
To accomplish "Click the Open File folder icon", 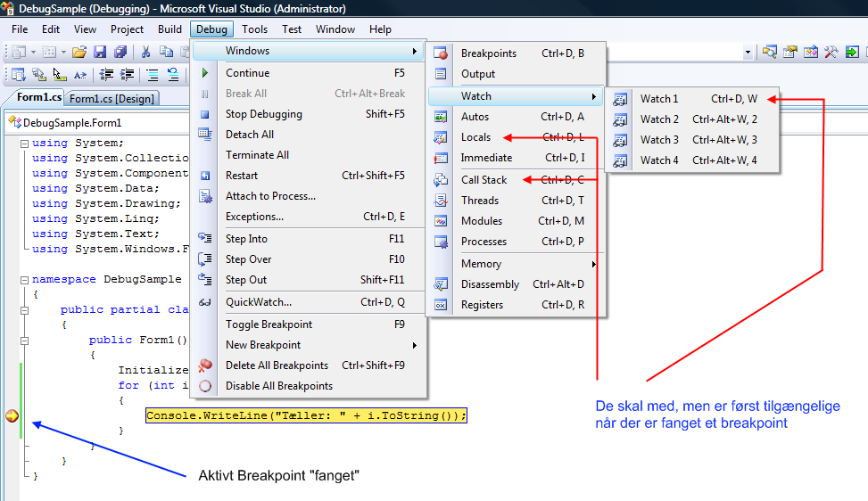I will [79, 52].
